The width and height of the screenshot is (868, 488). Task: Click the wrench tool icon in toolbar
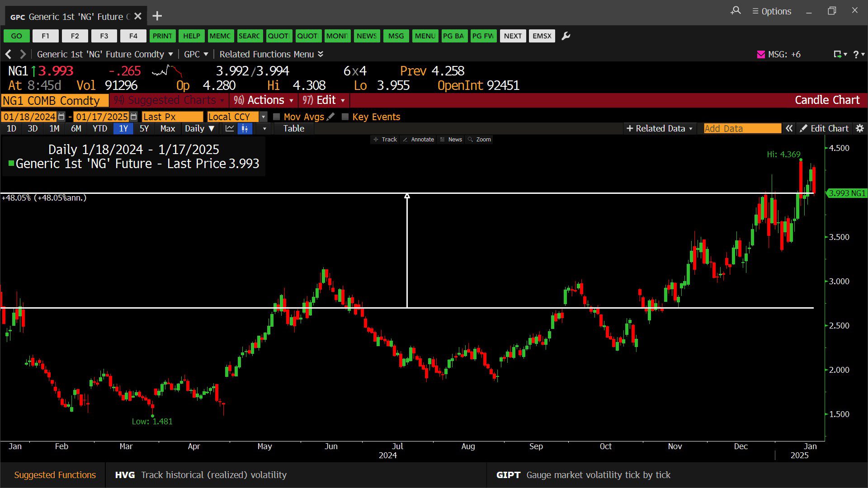(x=566, y=36)
